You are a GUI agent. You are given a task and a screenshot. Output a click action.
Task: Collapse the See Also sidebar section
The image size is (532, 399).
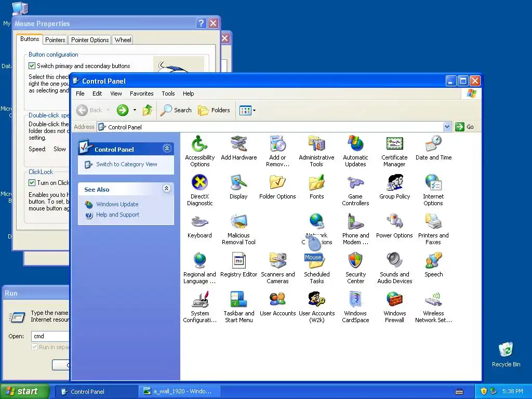click(167, 189)
